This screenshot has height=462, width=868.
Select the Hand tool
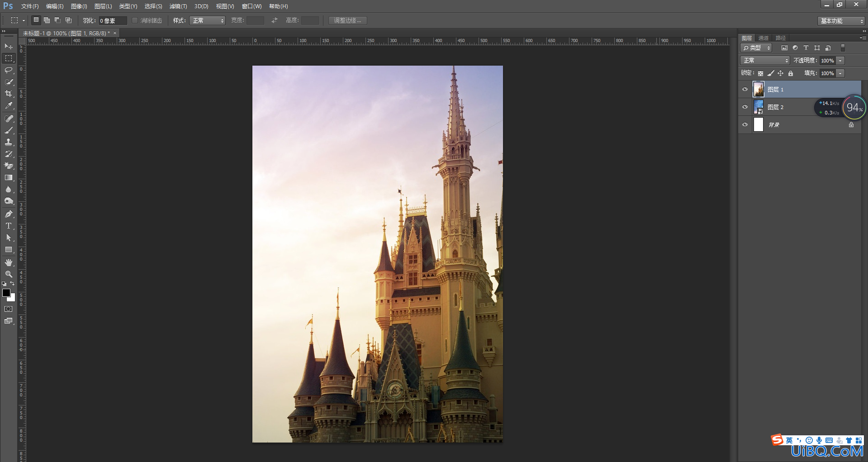tap(9, 262)
